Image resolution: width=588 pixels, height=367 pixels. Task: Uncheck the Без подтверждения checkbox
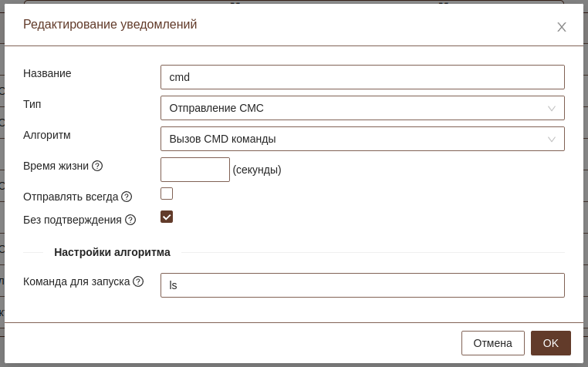coord(167,217)
